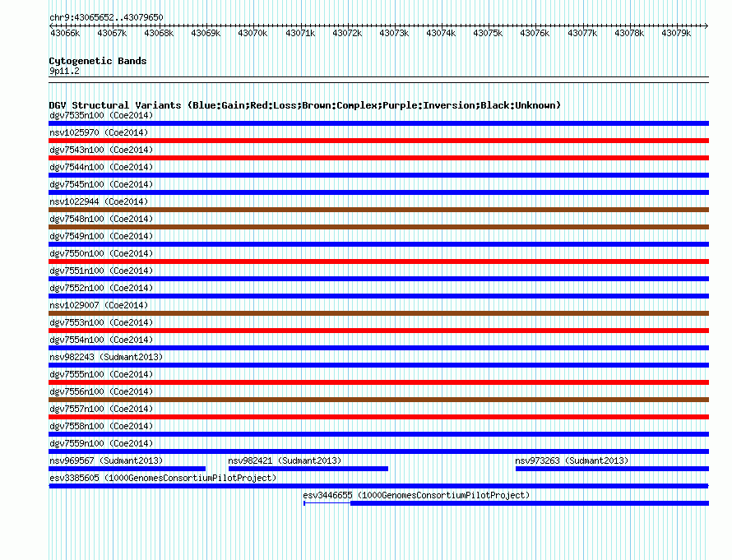Click the blue bar under nsv973263

(612, 469)
